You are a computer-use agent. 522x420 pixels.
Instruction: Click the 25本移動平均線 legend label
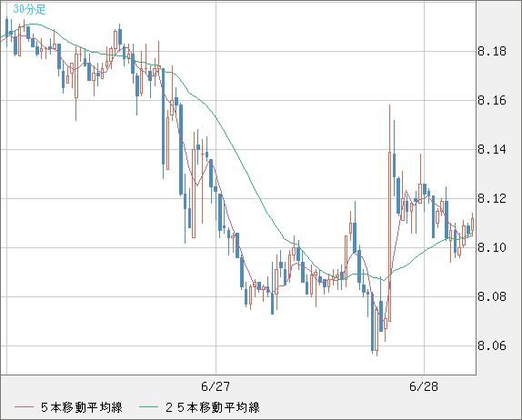[x=213, y=407]
